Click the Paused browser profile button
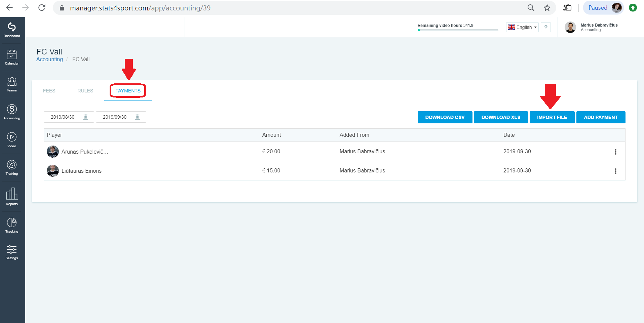The width and height of the screenshot is (644, 323). click(x=603, y=8)
